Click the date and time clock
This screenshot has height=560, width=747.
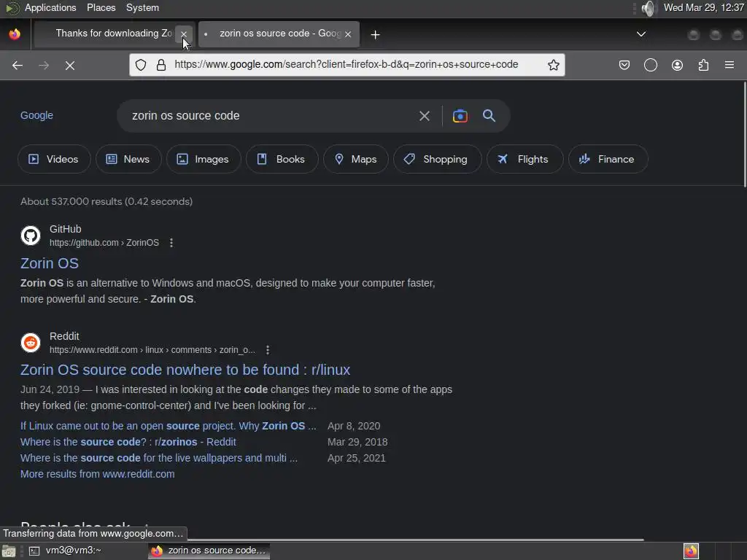point(704,7)
